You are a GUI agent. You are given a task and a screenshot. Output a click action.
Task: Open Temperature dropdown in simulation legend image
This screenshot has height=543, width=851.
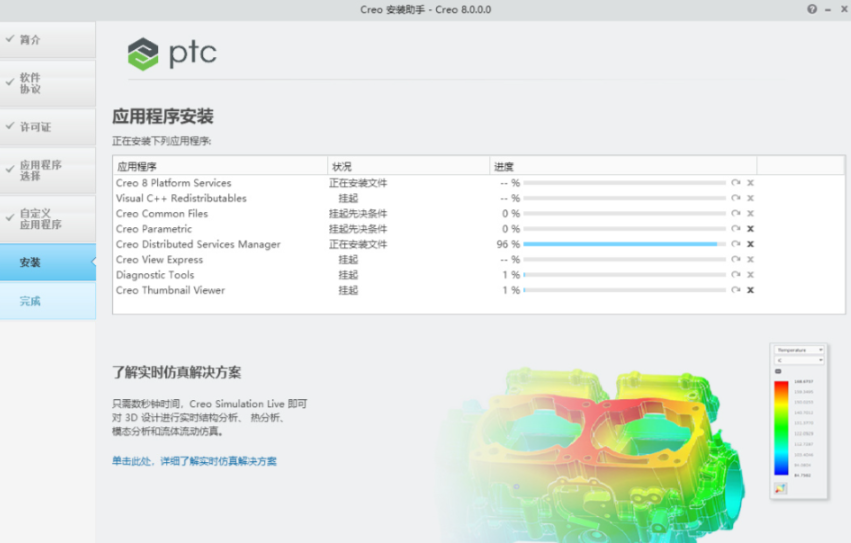tap(799, 350)
